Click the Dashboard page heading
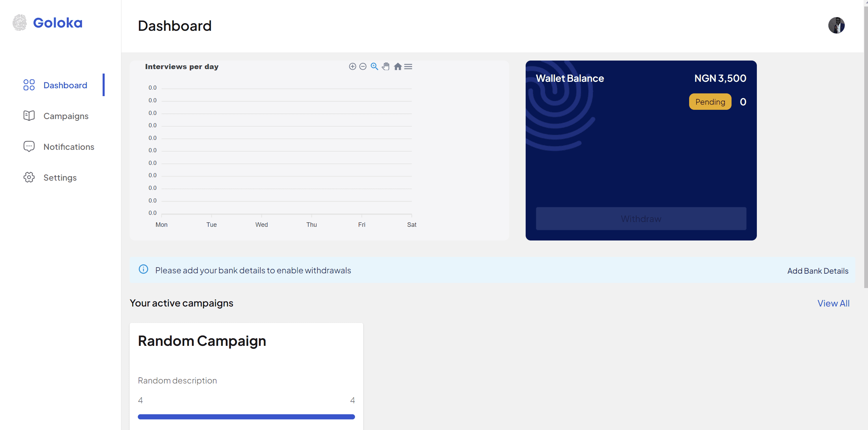This screenshot has height=430, width=868. coord(174,26)
